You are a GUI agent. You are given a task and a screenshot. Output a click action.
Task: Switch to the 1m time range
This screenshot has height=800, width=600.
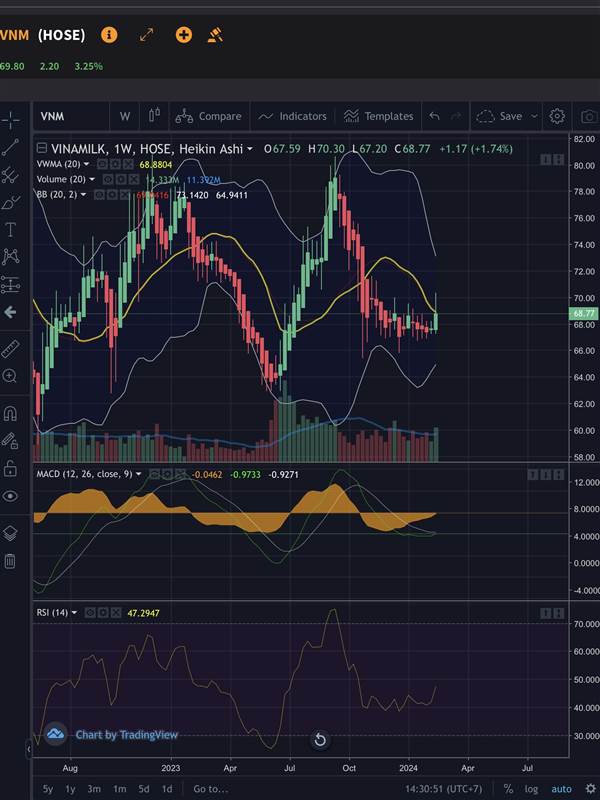119,789
